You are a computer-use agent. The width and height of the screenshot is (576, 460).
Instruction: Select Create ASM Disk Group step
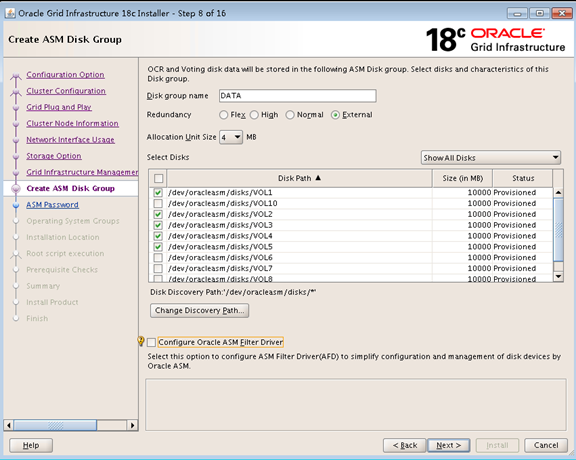coord(71,188)
